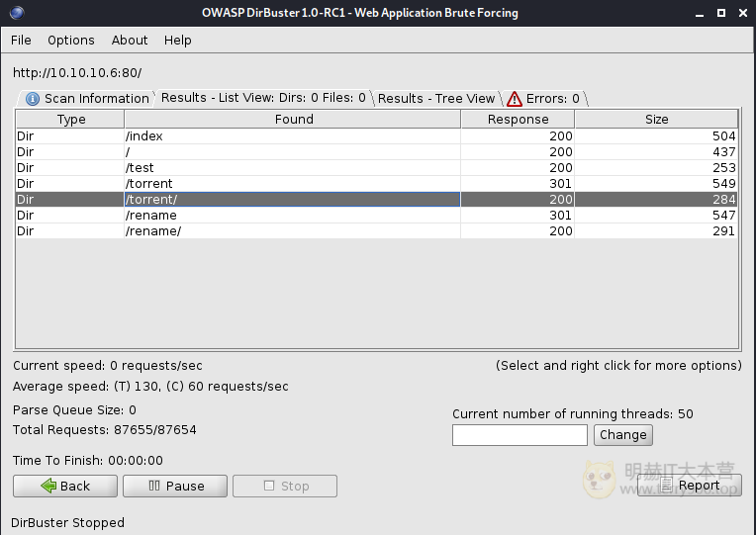756x535 pixels.
Task: Open the Options menu
Action: pyautogui.click(x=71, y=40)
